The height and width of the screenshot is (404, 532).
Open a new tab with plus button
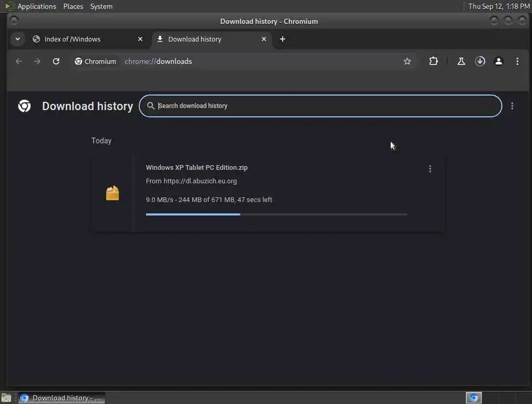point(282,39)
